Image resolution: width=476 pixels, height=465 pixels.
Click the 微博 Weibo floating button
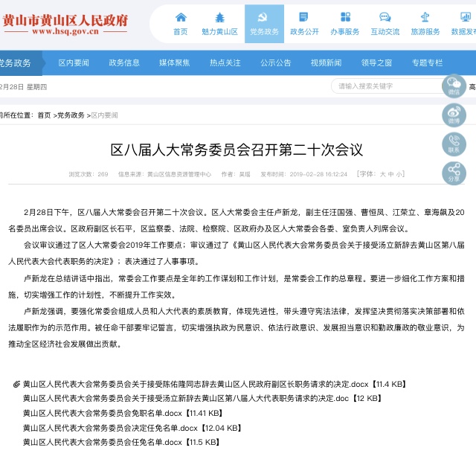(454, 115)
